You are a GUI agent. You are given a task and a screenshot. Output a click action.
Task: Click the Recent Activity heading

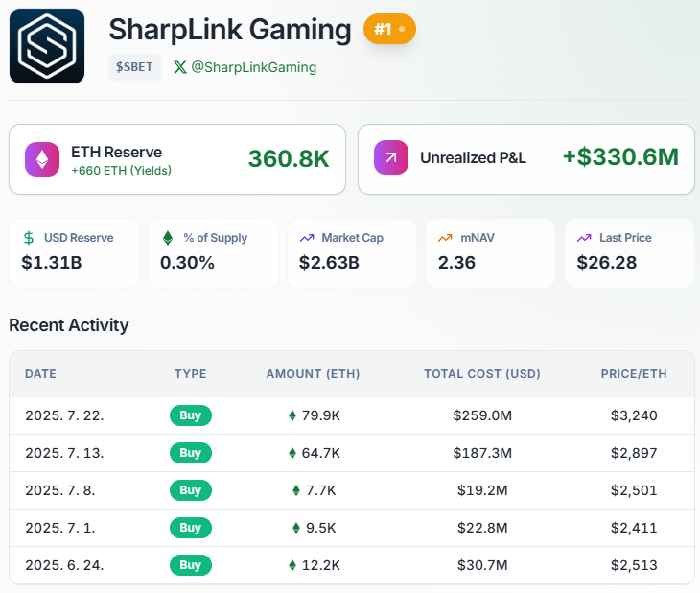[69, 325]
